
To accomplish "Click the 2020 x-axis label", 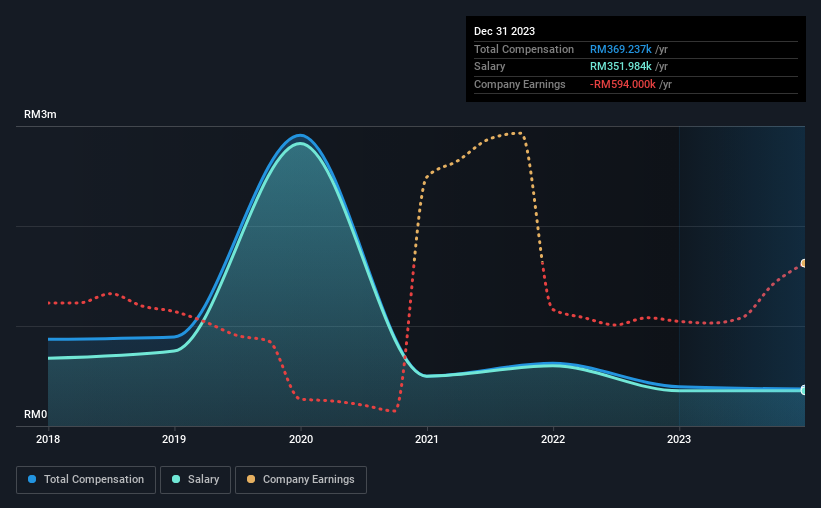I will [301, 439].
